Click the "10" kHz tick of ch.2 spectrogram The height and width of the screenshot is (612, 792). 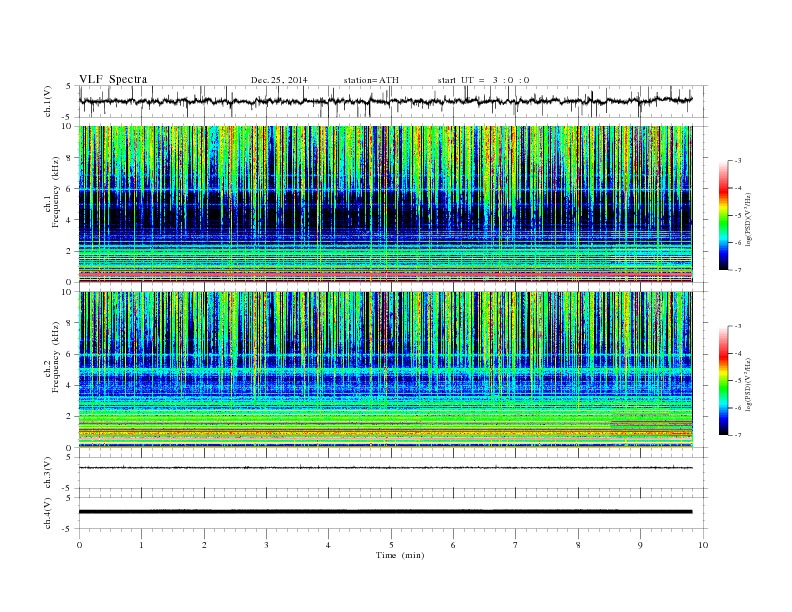point(67,292)
